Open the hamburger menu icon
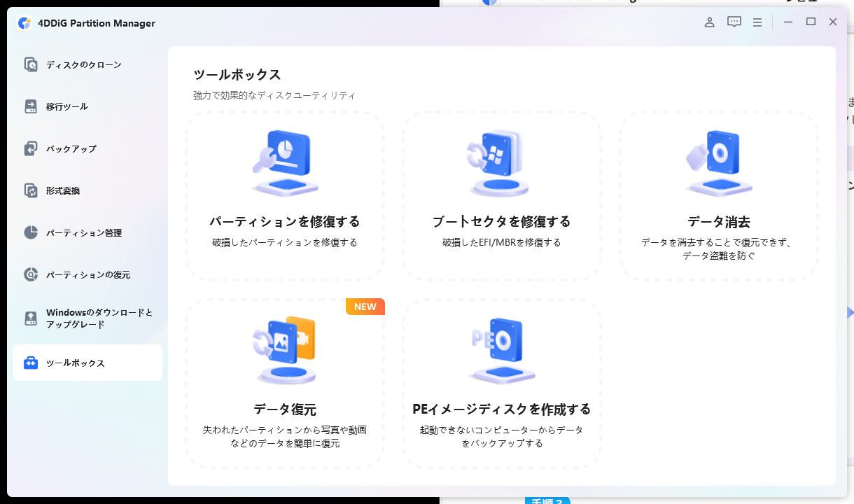854x504 pixels. [757, 22]
